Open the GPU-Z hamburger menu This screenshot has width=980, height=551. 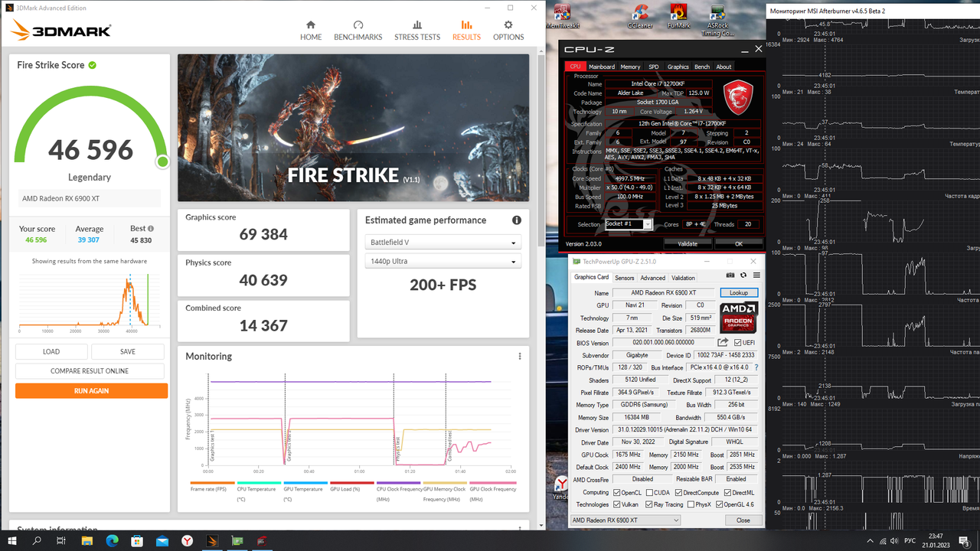(x=756, y=275)
